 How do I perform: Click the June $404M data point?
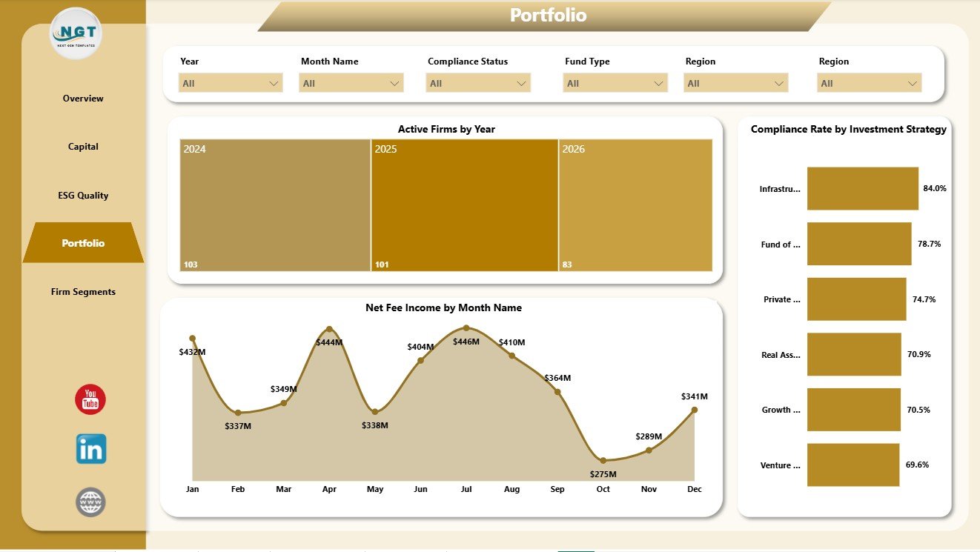(420, 361)
